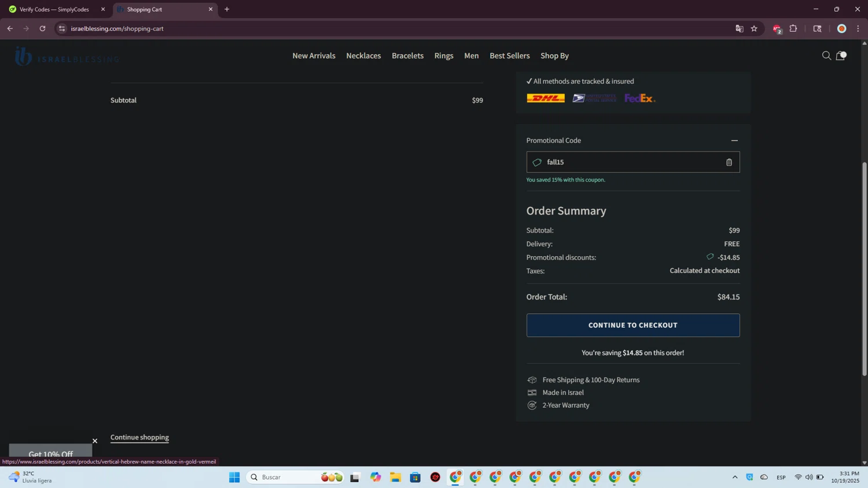Click the 'You saved 15% with this coupon' message
The height and width of the screenshot is (488, 868).
(565, 180)
